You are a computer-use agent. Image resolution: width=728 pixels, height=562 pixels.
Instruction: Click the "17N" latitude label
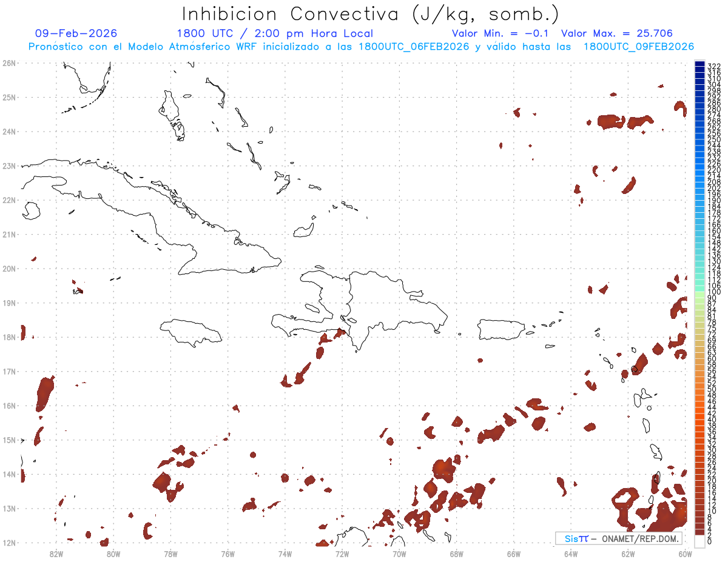coord(9,371)
